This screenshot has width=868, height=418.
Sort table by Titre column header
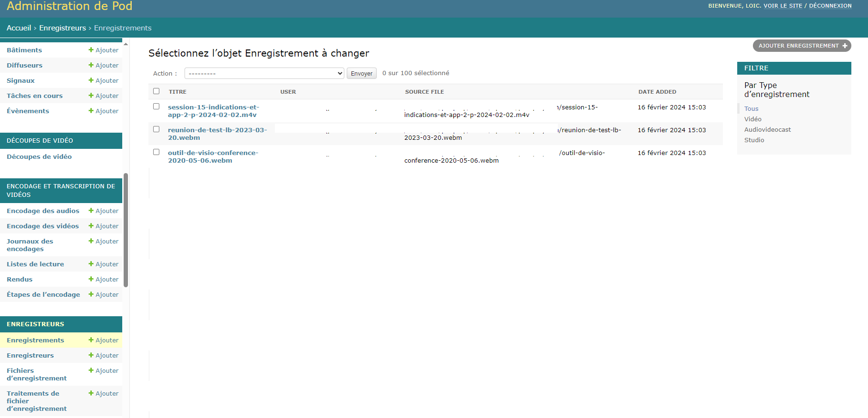click(177, 92)
